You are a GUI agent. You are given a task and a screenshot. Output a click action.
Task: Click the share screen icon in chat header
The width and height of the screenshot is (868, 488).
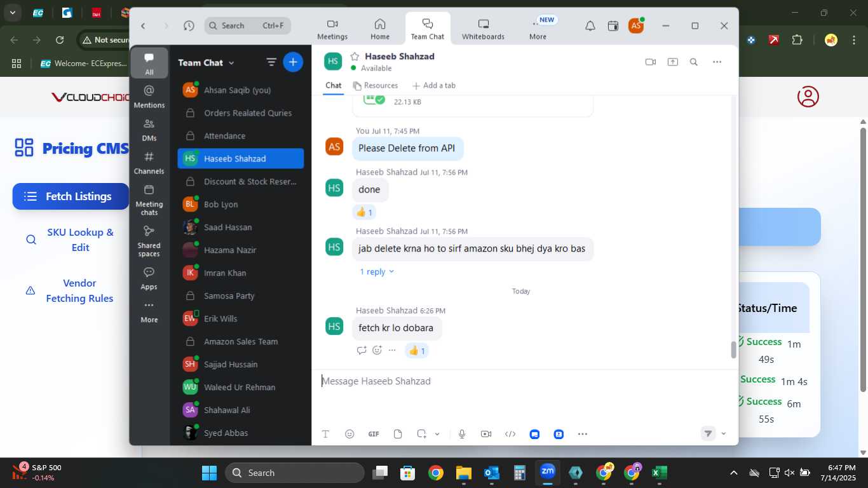pos(672,62)
